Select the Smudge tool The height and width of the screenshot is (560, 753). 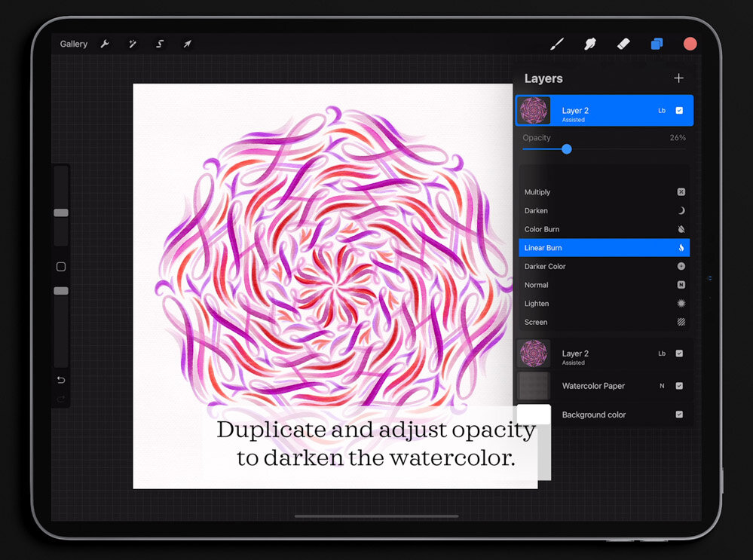point(590,44)
